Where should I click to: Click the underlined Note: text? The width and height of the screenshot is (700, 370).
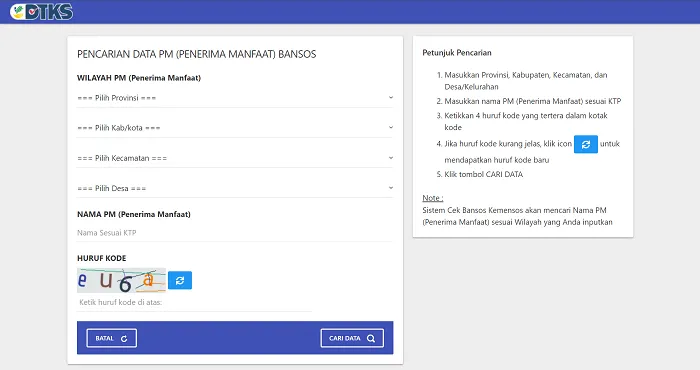click(x=433, y=198)
